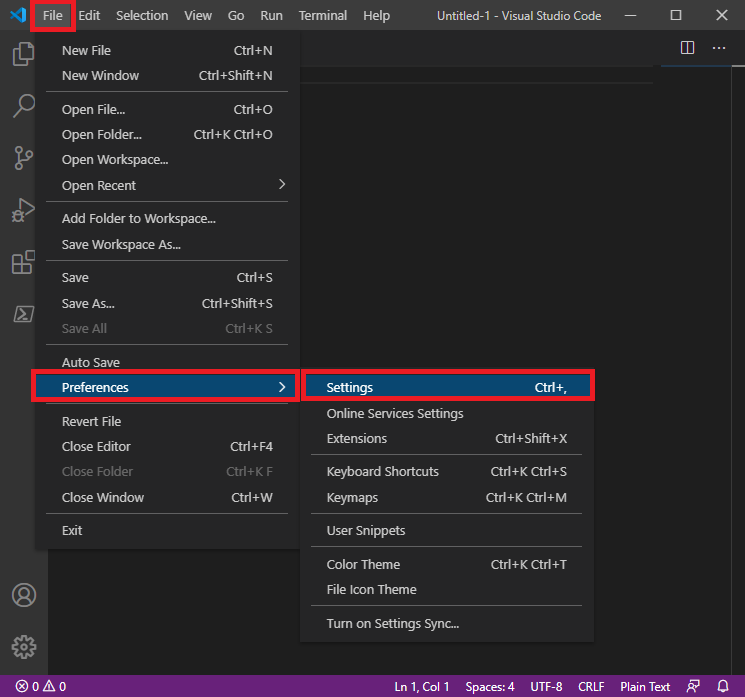This screenshot has height=697, width=745.
Task: Click the Split Editor Right icon
Action: tap(687, 47)
